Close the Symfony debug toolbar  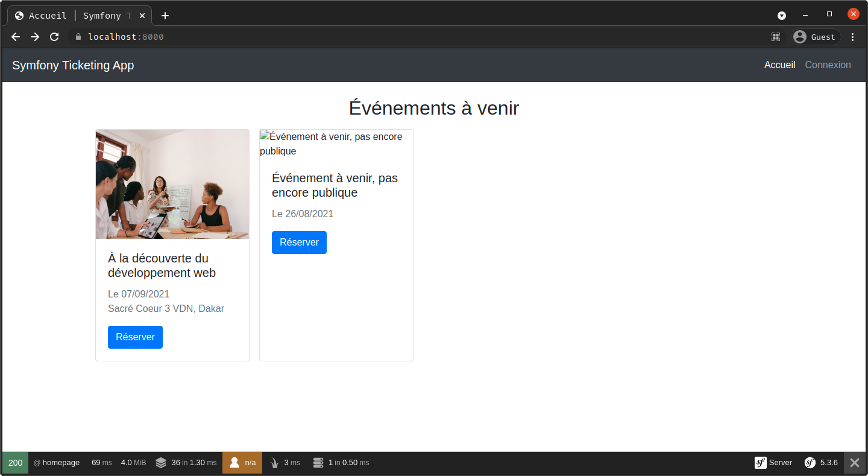(x=854, y=463)
